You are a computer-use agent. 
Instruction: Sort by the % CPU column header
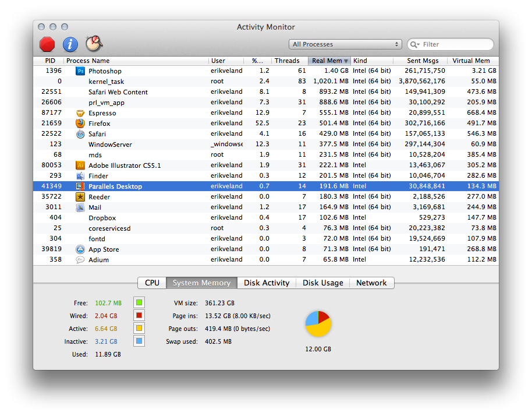point(257,61)
